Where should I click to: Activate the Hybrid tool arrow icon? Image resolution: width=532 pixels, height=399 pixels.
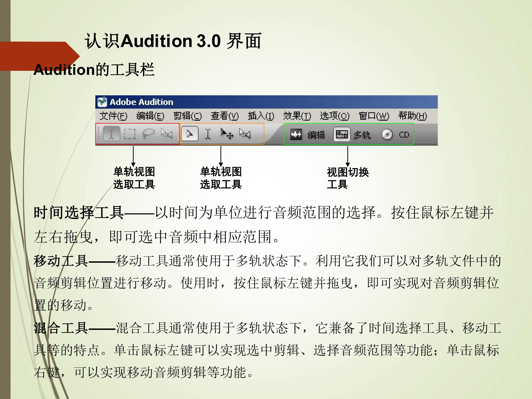[190, 134]
